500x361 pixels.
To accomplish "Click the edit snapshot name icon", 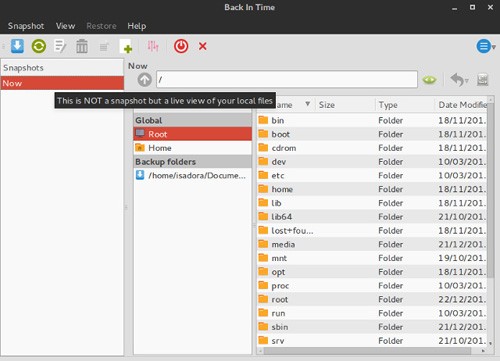I will click(x=60, y=46).
